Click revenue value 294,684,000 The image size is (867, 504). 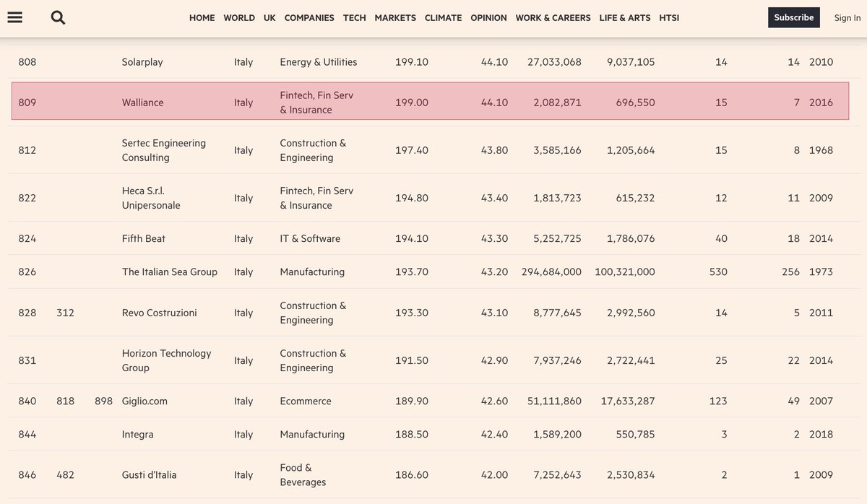coord(551,271)
